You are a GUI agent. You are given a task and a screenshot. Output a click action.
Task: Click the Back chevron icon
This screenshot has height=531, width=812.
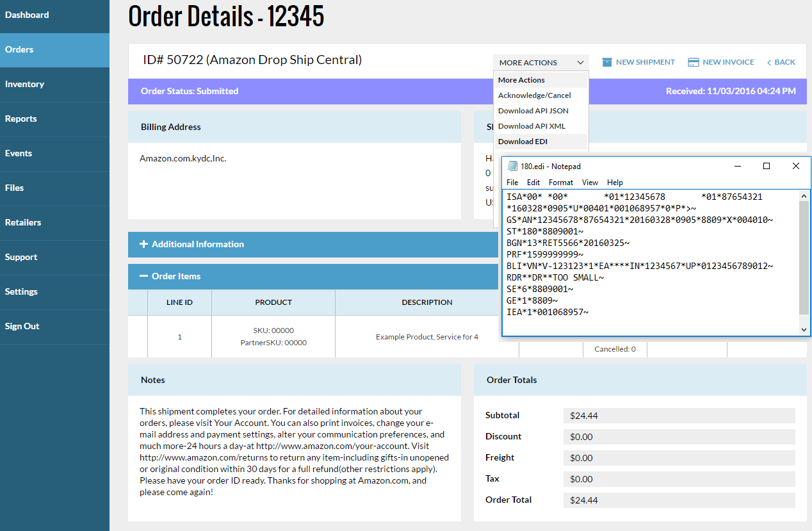[769, 62]
